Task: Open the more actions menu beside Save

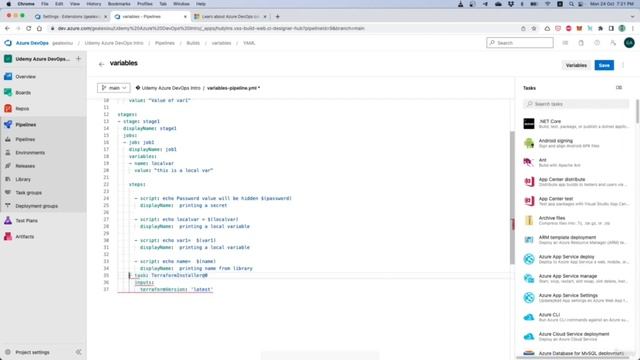Action: coord(623,65)
